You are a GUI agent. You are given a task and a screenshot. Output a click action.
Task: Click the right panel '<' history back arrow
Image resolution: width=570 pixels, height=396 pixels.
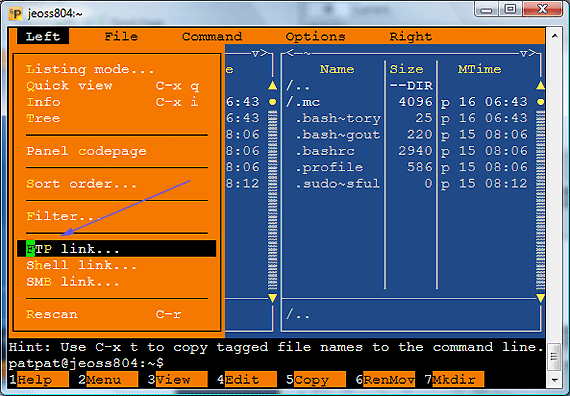[289, 53]
